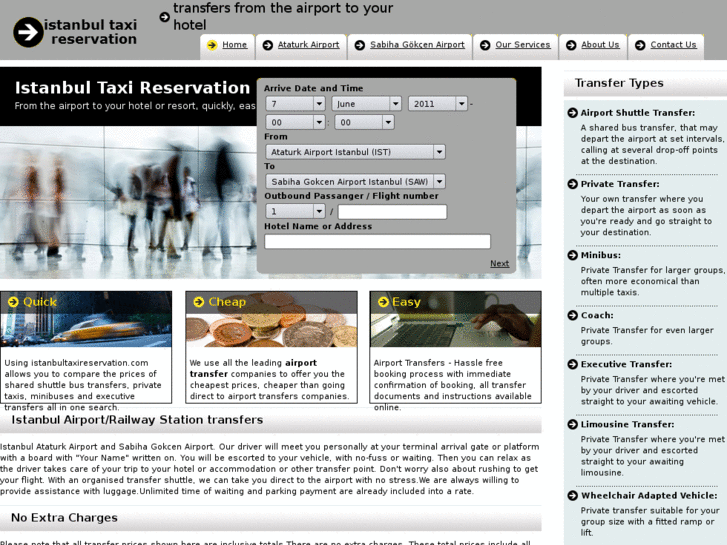Open the arrival minute dropdown
The width and height of the screenshot is (727, 545).
[x=364, y=122]
